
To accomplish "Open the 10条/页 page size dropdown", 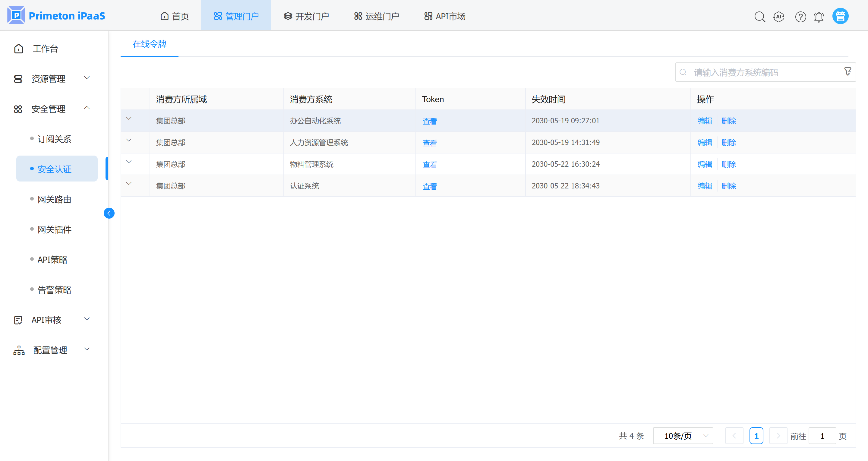I will pos(683,436).
